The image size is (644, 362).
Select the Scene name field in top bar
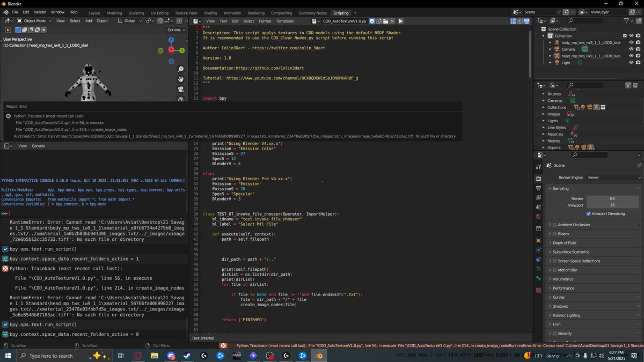pyautogui.click(x=540, y=12)
